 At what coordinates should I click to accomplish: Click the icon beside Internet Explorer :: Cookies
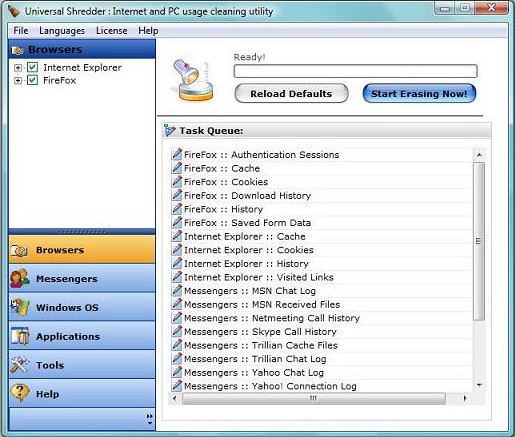pos(176,250)
